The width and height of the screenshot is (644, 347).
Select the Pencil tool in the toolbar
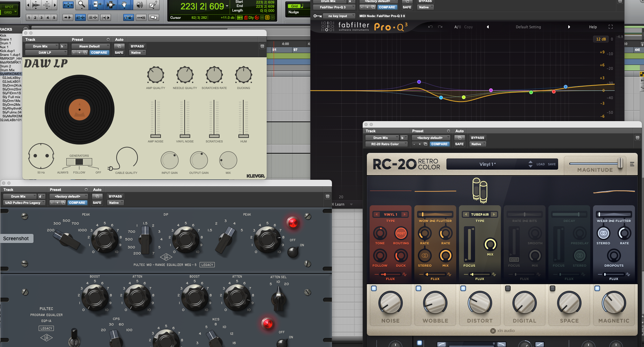tap(153, 4)
